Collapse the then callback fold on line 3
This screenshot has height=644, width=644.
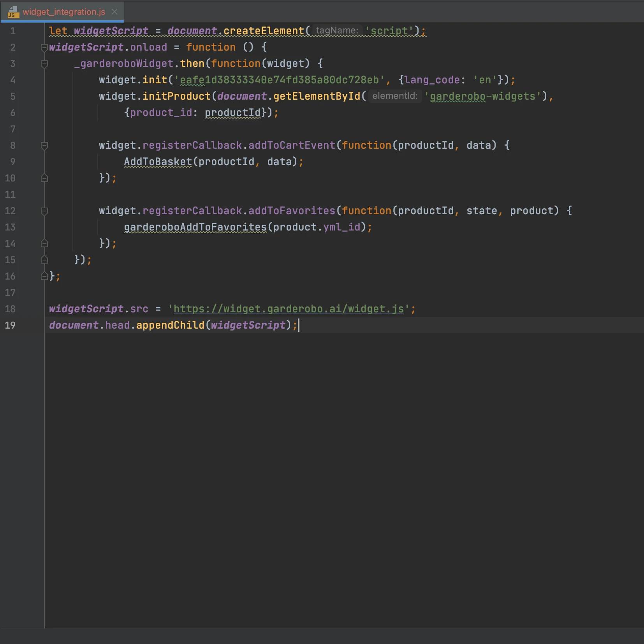tap(44, 64)
